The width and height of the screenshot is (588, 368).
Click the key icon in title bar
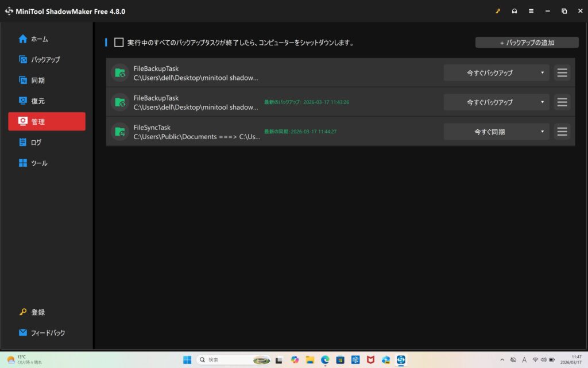498,11
